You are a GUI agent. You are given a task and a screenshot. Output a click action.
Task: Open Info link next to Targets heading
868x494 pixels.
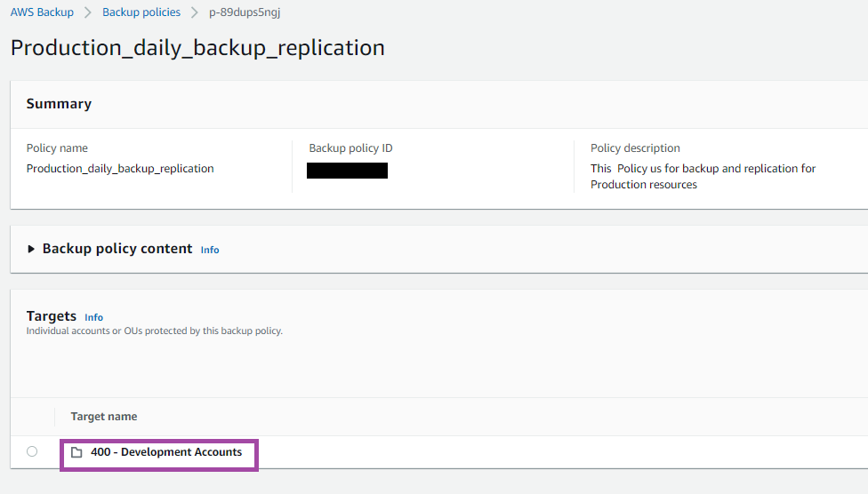(x=93, y=317)
